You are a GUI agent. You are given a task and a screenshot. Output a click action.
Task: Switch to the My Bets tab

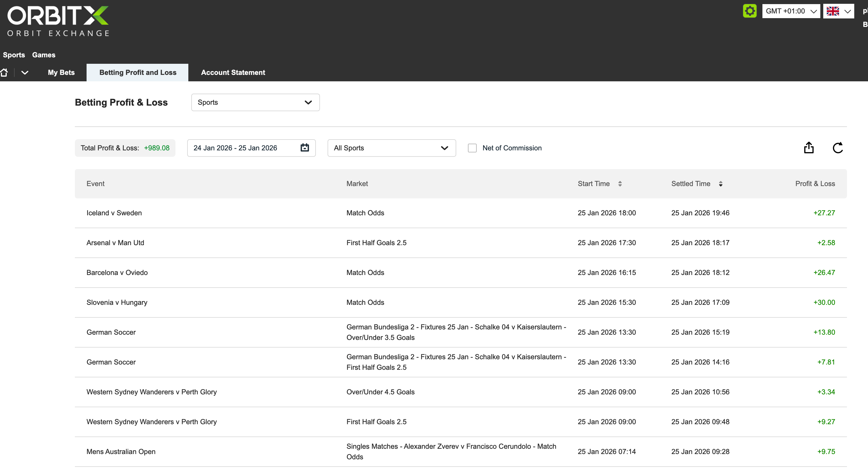click(61, 73)
